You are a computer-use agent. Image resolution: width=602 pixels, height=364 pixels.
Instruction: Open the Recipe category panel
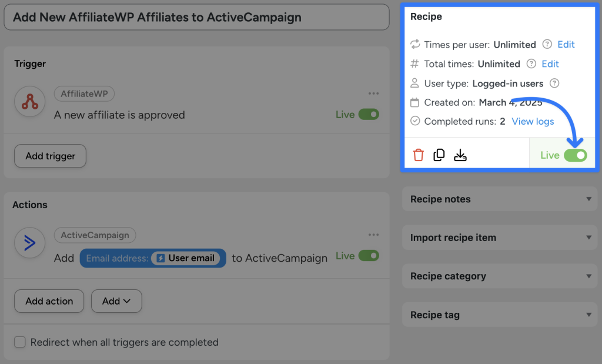click(x=499, y=276)
